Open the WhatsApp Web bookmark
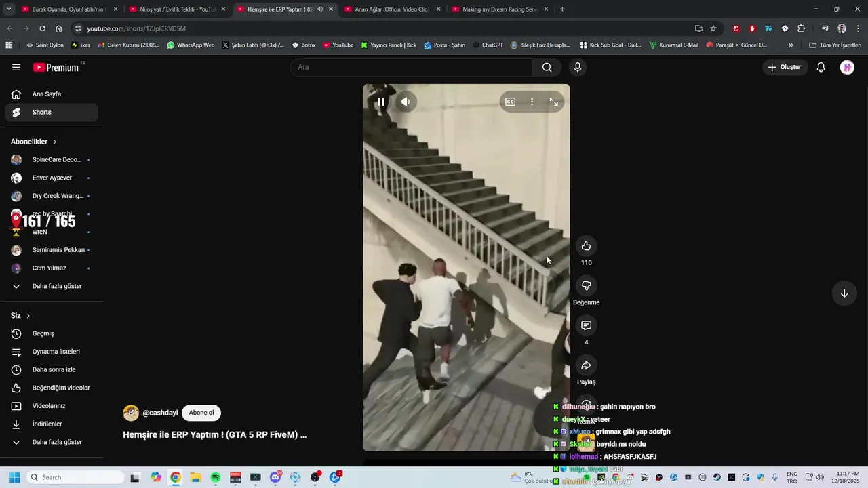The height and width of the screenshot is (488, 868). click(191, 45)
